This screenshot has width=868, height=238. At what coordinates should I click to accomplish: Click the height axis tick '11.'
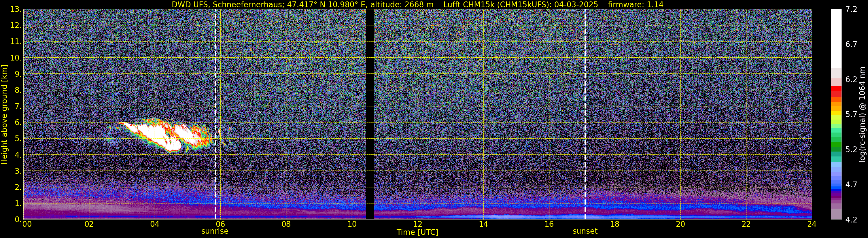tap(16, 41)
